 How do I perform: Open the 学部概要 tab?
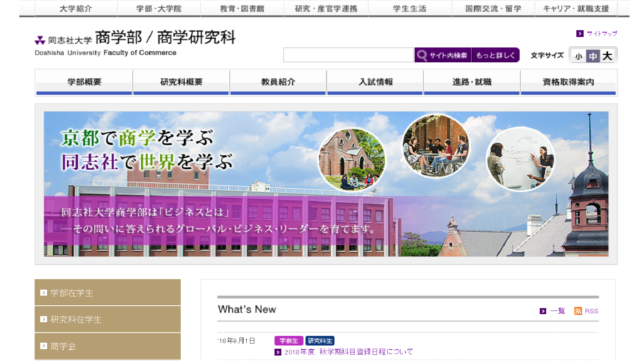[x=84, y=82]
